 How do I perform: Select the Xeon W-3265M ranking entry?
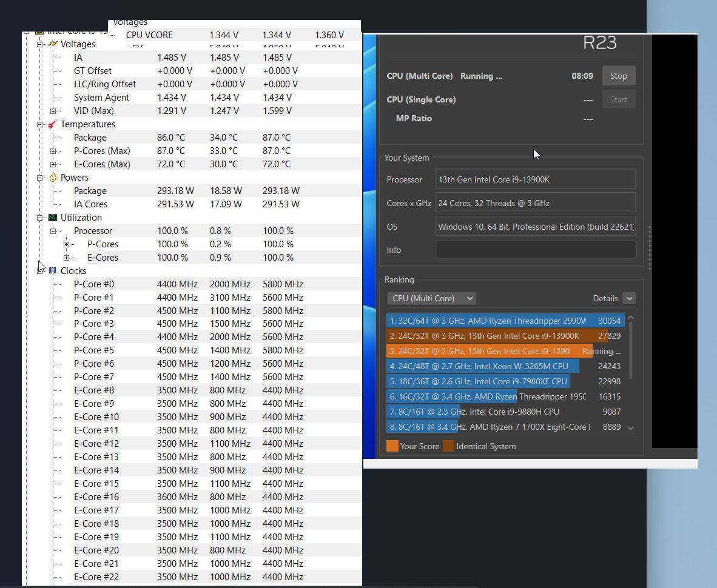coord(505,366)
